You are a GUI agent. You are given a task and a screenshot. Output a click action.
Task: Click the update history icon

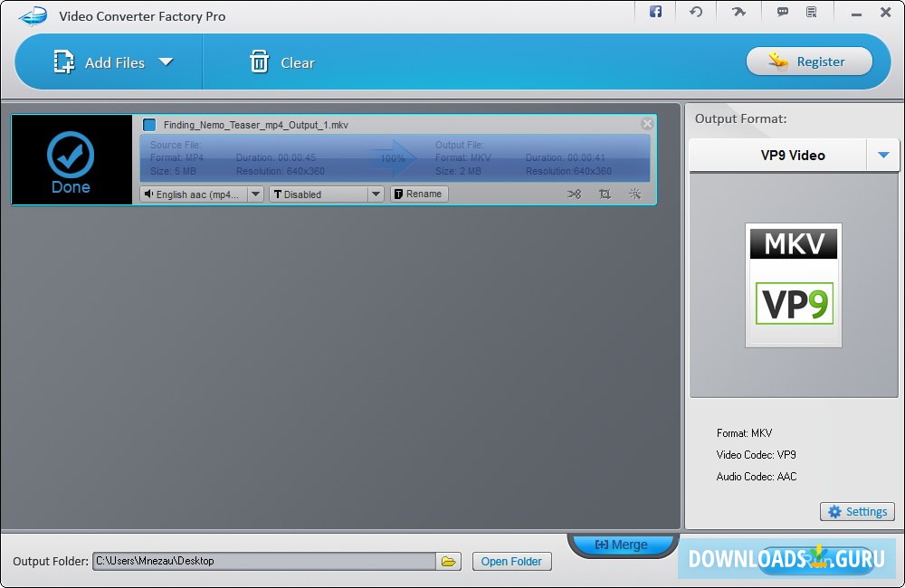[x=696, y=13]
